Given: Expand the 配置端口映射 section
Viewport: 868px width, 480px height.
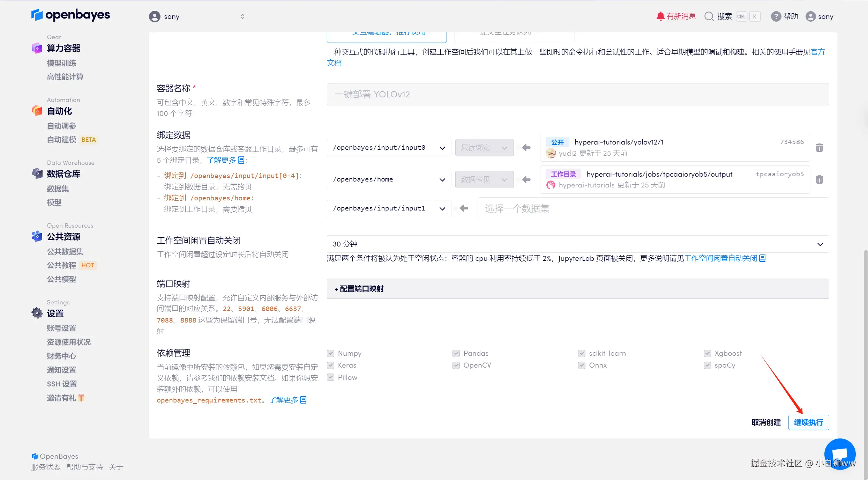Looking at the screenshot, I should pyautogui.click(x=359, y=289).
